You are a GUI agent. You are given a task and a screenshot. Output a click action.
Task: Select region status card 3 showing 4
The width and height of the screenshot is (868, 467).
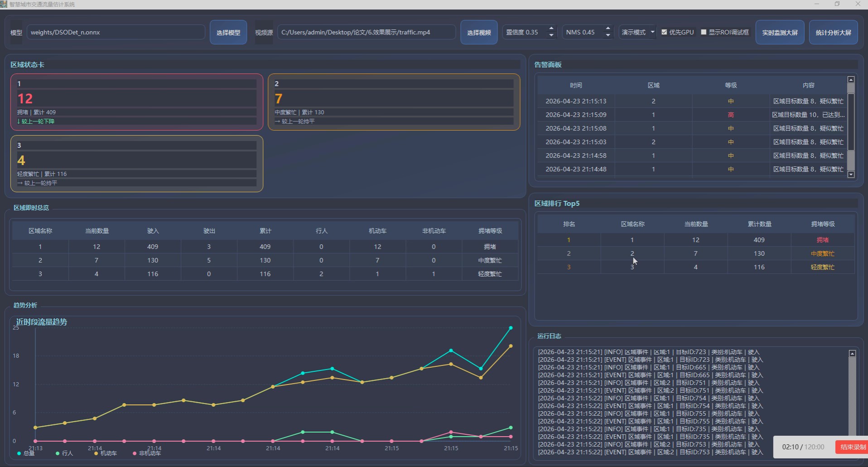click(x=137, y=164)
